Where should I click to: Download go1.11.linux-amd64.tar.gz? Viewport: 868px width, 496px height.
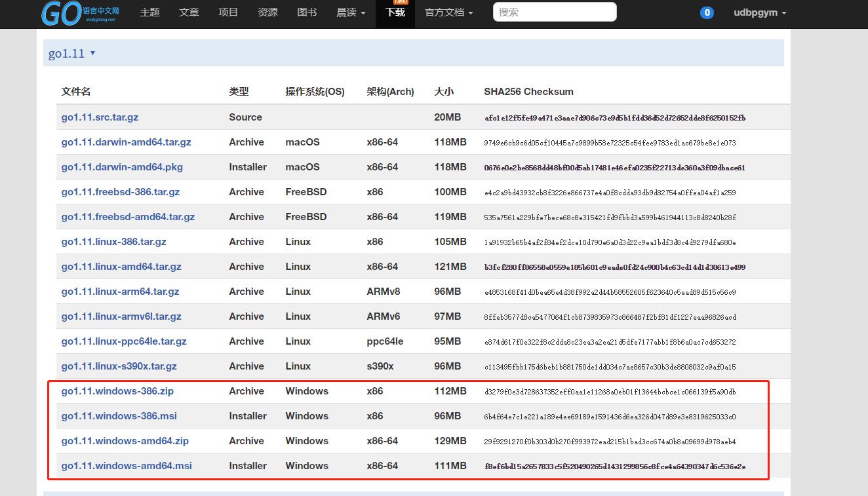click(x=121, y=267)
